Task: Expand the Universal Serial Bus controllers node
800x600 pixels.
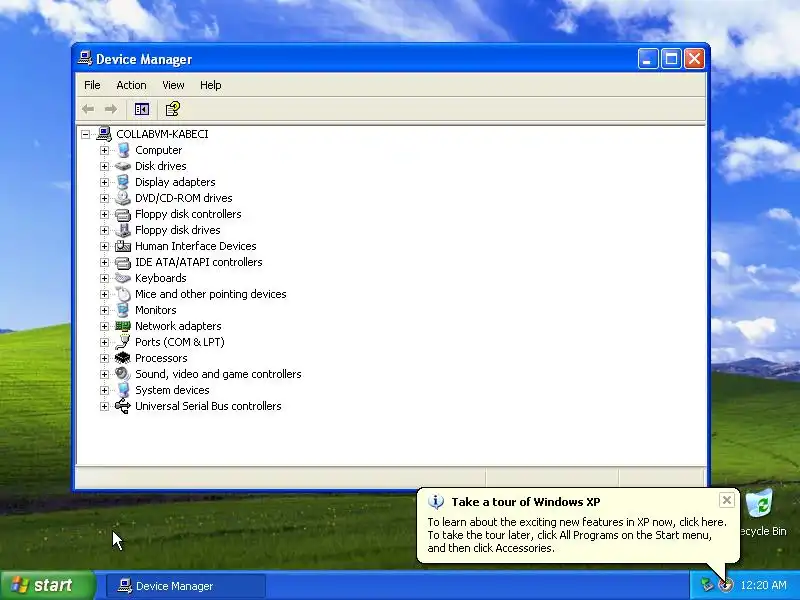Action: (104, 406)
